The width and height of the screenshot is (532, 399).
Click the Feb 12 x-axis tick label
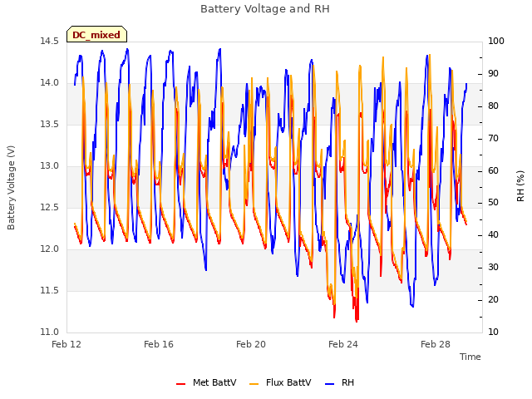click(x=66, y=344)
